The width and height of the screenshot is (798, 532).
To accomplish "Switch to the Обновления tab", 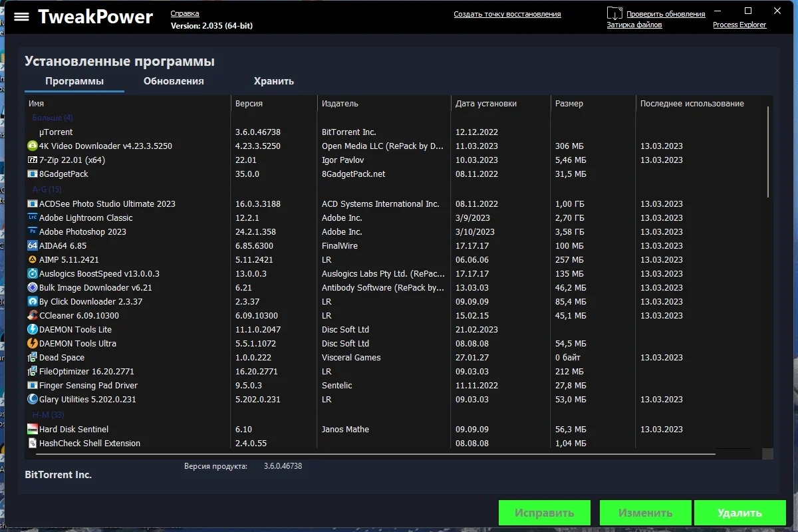I will tap(174, 81).
